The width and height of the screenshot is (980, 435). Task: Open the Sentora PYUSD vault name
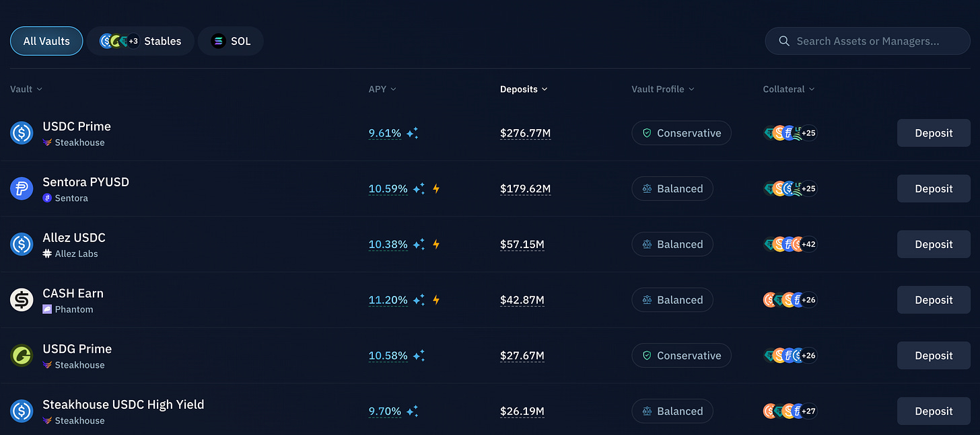pyautogui.click(x=85, y=182)
